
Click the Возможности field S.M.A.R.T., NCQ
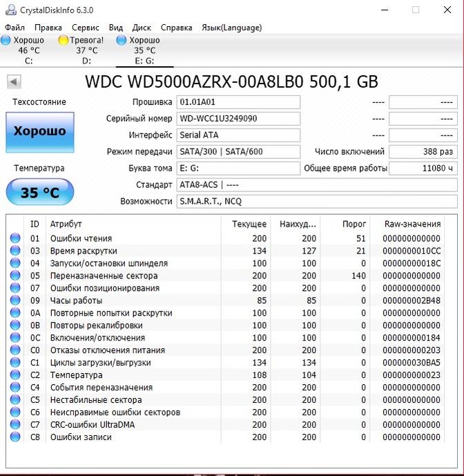pos(317,201)
